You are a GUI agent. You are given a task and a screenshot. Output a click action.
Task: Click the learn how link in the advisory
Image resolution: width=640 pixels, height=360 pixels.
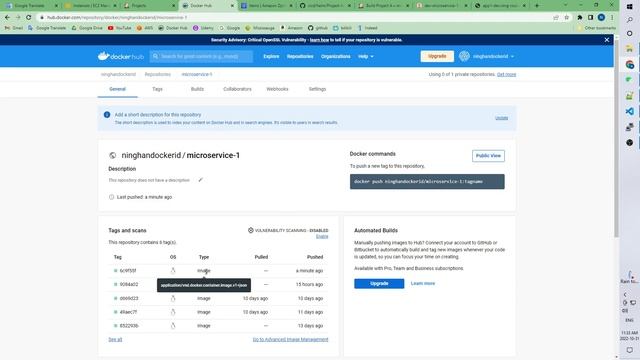(319, 40)
